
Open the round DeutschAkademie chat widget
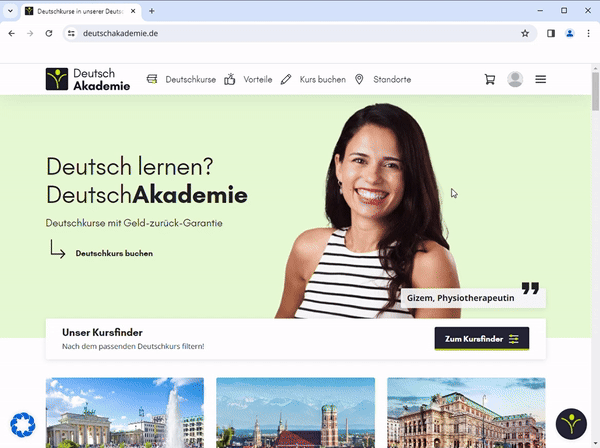point(571,424)
